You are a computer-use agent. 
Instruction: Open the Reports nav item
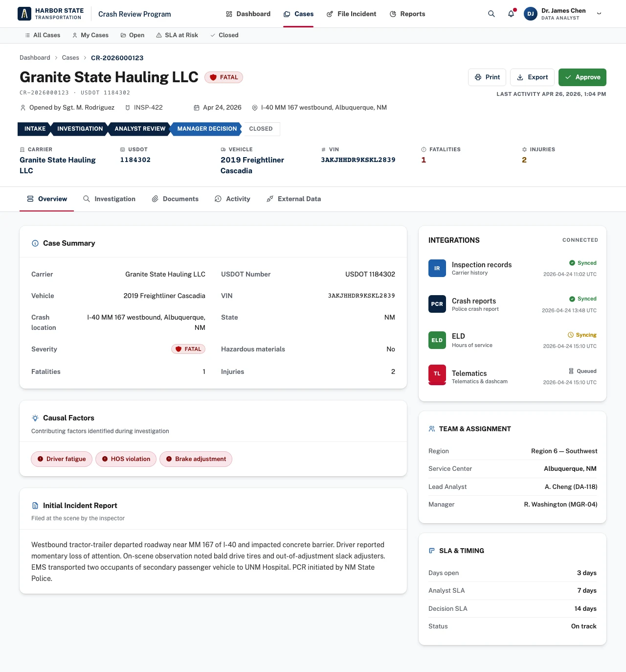coord(407,14)
